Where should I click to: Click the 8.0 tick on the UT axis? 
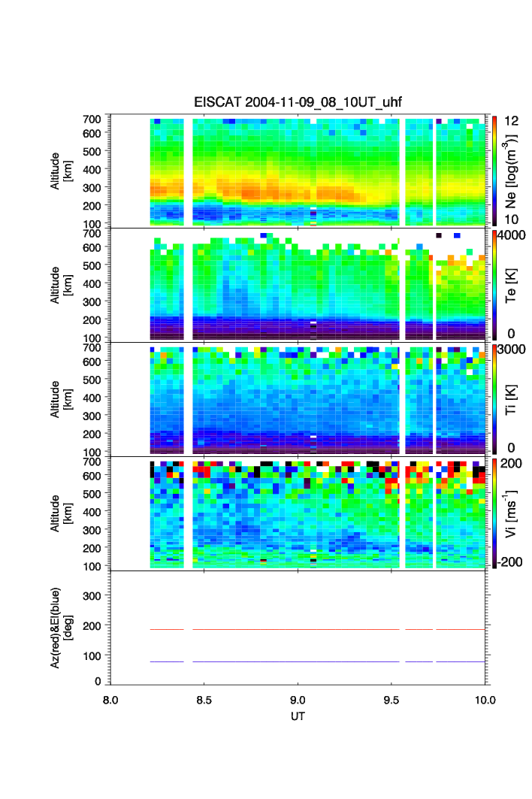(110, 699)
